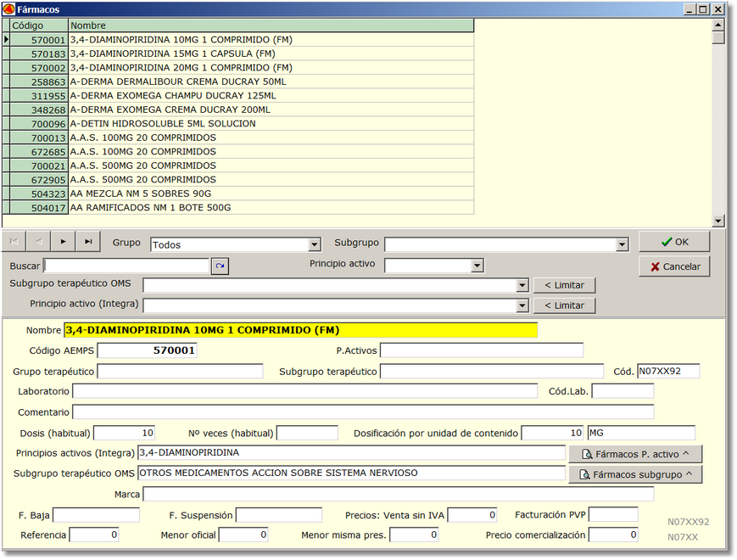Click the table scrollbar down arrow

click(x=717, y=221)
